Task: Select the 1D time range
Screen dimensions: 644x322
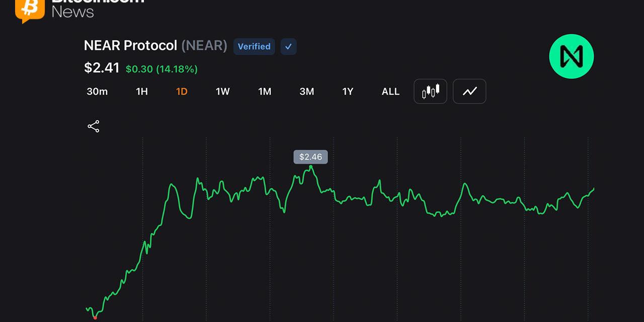Action: click(182, 92)
